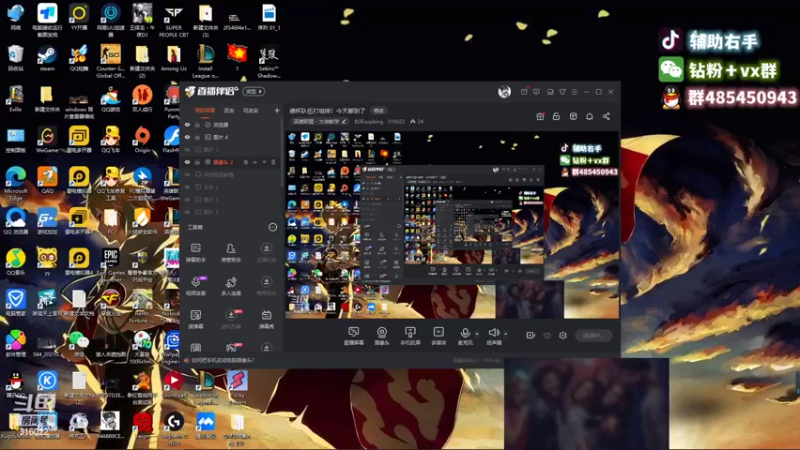
Task: Open the gift box icon with red dot
Action: tap(540, 116)
